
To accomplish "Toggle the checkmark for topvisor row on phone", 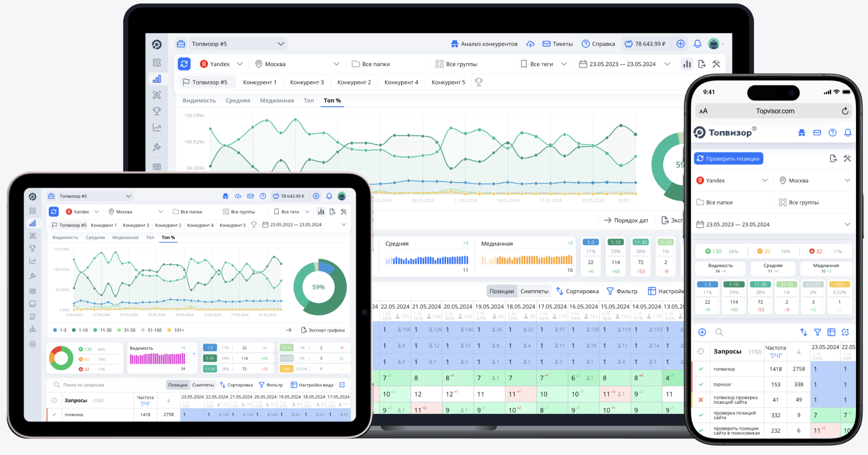I will tap(701, 384).
